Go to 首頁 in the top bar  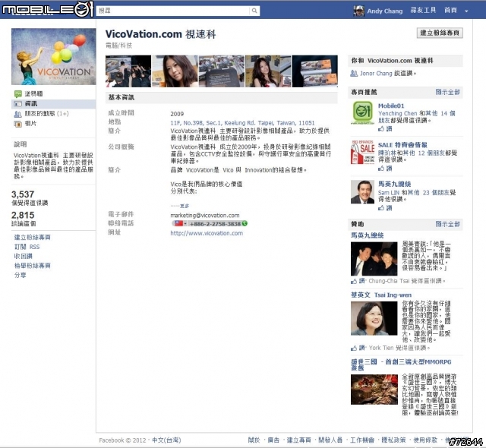coord(450,11)
